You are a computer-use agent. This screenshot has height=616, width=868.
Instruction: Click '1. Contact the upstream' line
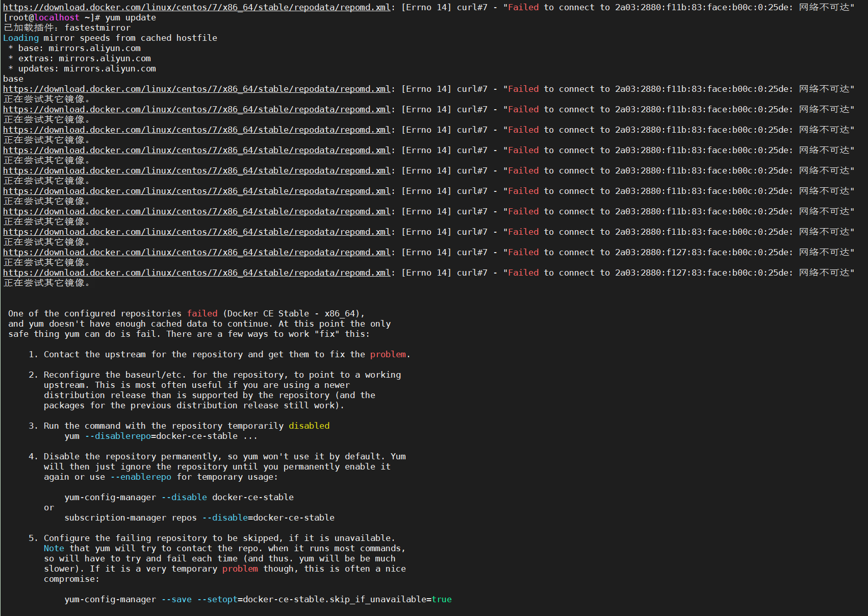(220, 354)
